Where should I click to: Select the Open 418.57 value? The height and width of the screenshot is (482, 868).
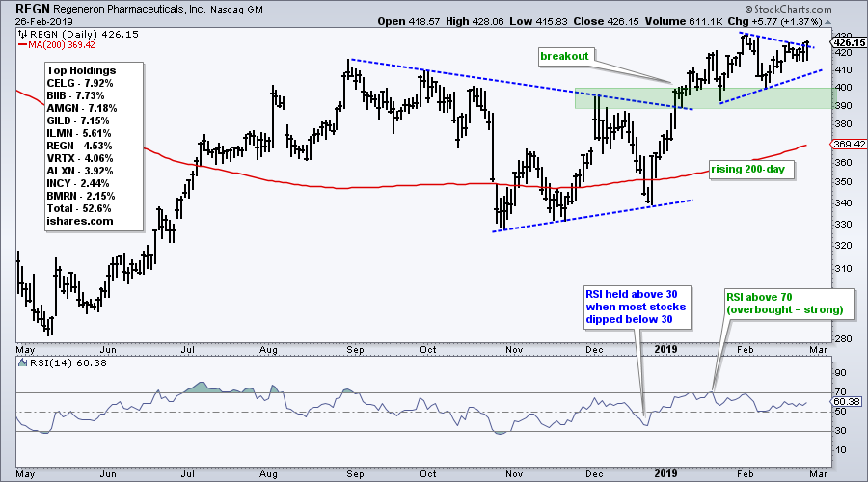(409, 21)
